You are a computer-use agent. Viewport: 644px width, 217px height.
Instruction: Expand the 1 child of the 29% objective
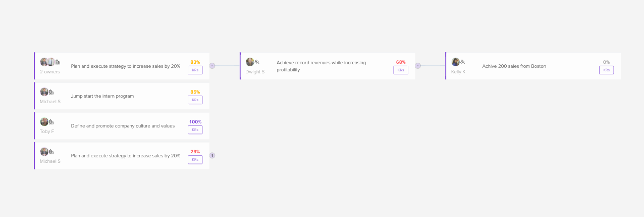click(212, 155)
